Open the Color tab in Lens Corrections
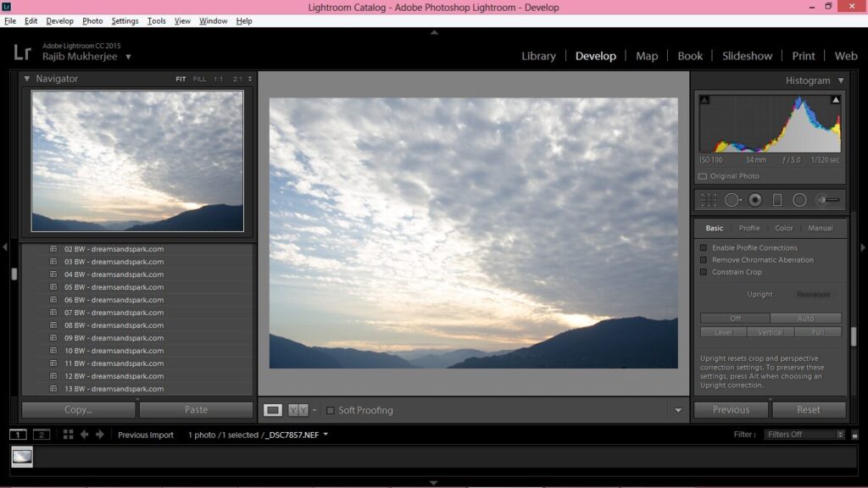The image size is (868, 488). tap(783, 228)
